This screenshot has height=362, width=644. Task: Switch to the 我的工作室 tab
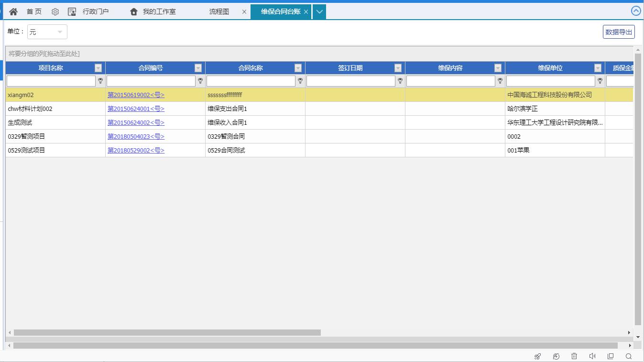(159, 11)
